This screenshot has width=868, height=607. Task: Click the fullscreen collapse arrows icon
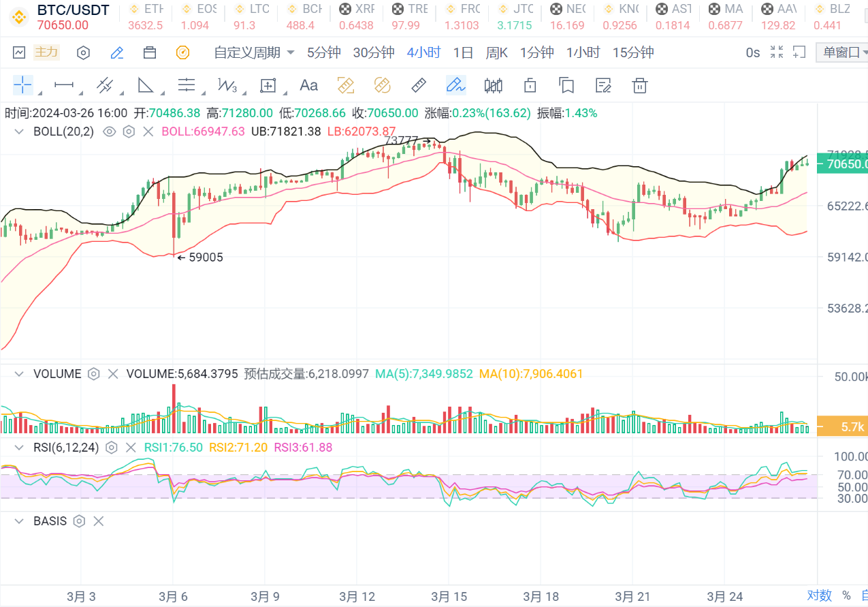pos(776,52)
